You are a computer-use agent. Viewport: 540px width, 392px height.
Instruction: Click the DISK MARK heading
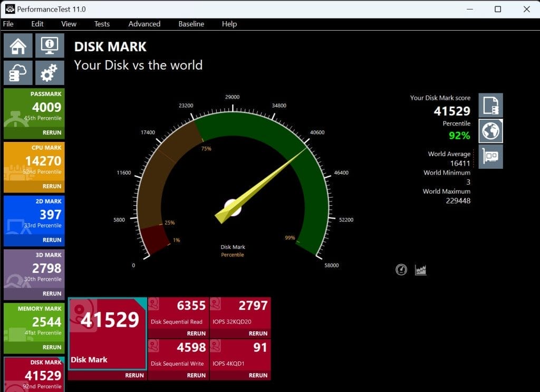(x=111, y=47)
